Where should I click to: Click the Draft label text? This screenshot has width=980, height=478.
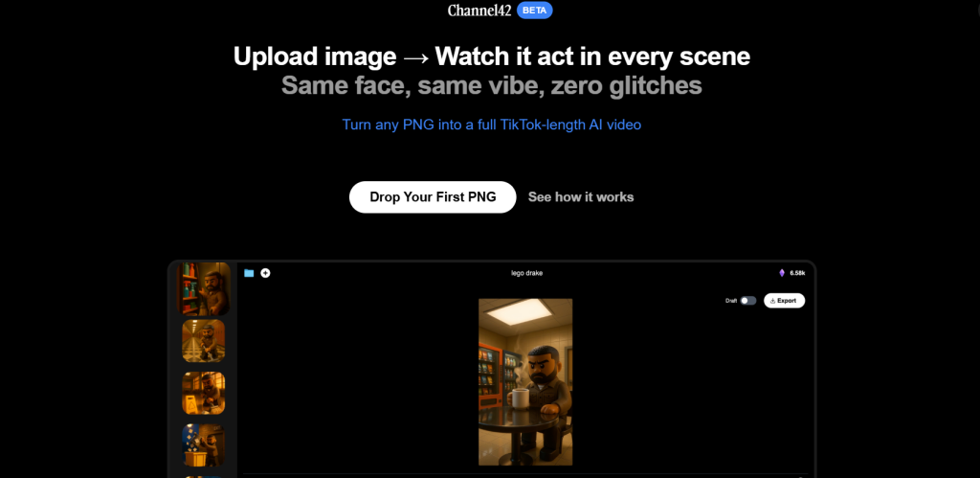(731, 301)
